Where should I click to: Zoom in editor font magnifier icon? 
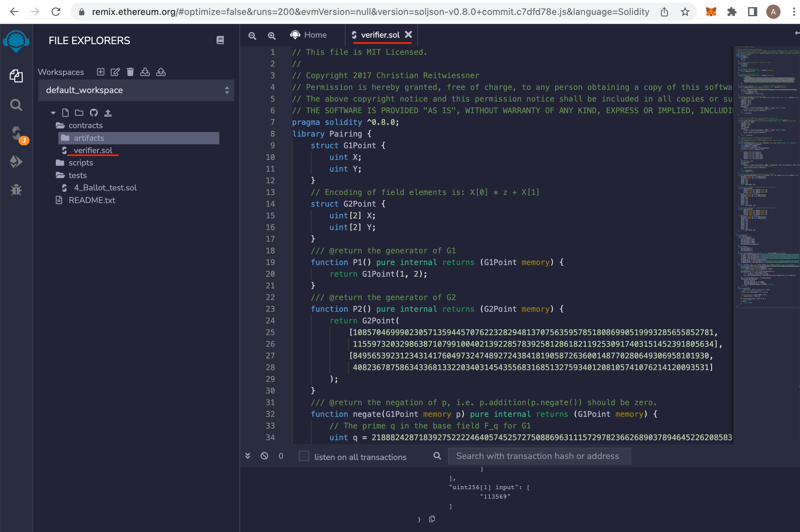coord(272,35)
